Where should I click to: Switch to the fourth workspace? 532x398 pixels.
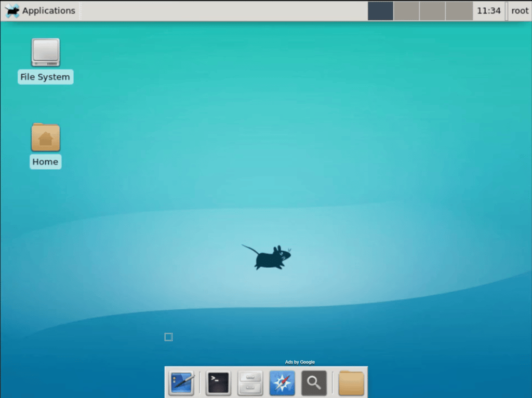459,11
